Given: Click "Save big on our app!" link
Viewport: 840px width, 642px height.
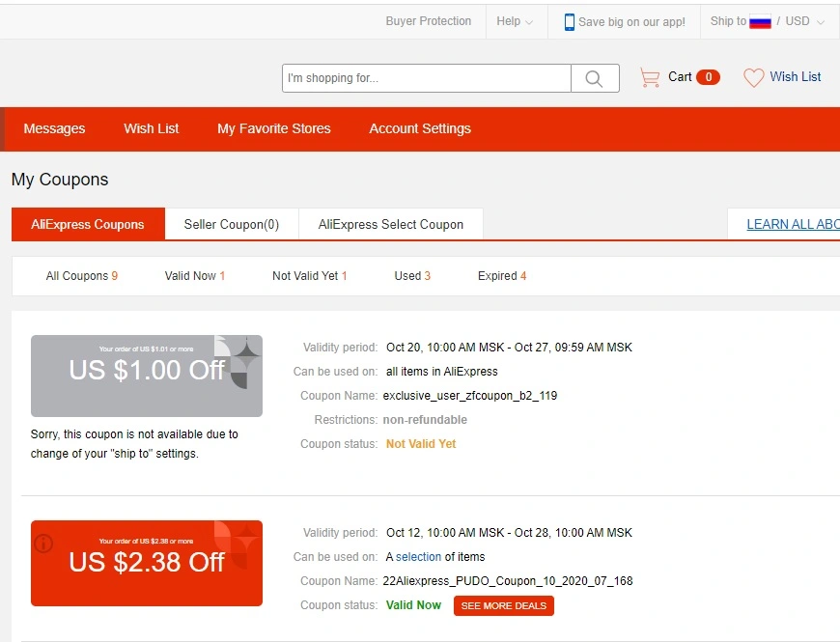Looking at the screenshot, I should coord(631,22).
